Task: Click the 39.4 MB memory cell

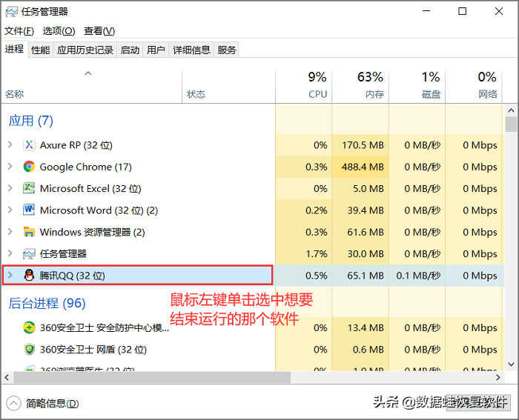Action: click(x=360, y=210)
